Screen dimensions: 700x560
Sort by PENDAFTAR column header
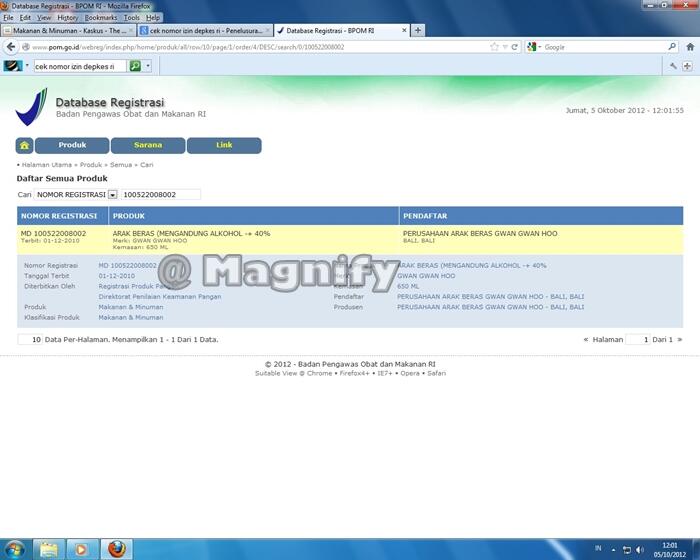[425, 216]
